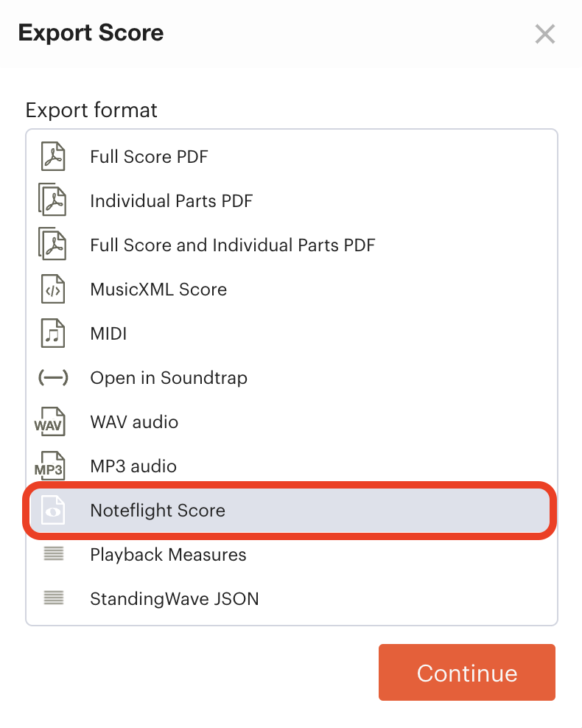Click the Playback Measures lines icon
The height and width of the screenshot is (728, 582).
pos(53,553)
